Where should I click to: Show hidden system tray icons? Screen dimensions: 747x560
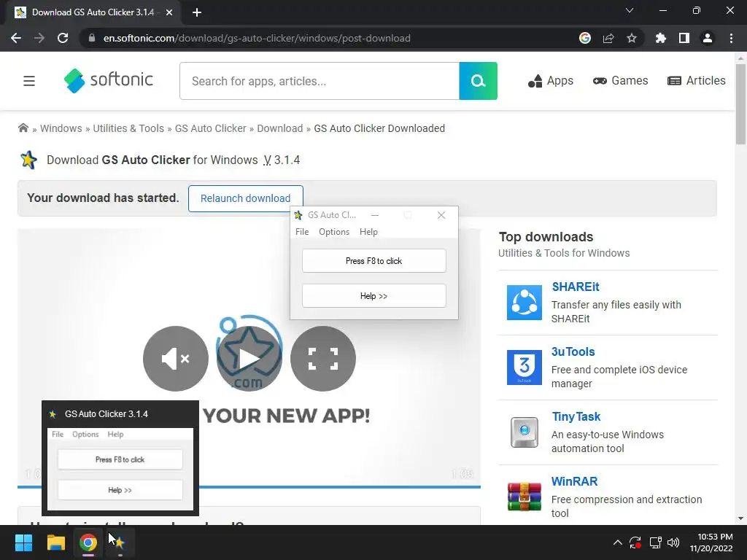[x=617, y=542]
